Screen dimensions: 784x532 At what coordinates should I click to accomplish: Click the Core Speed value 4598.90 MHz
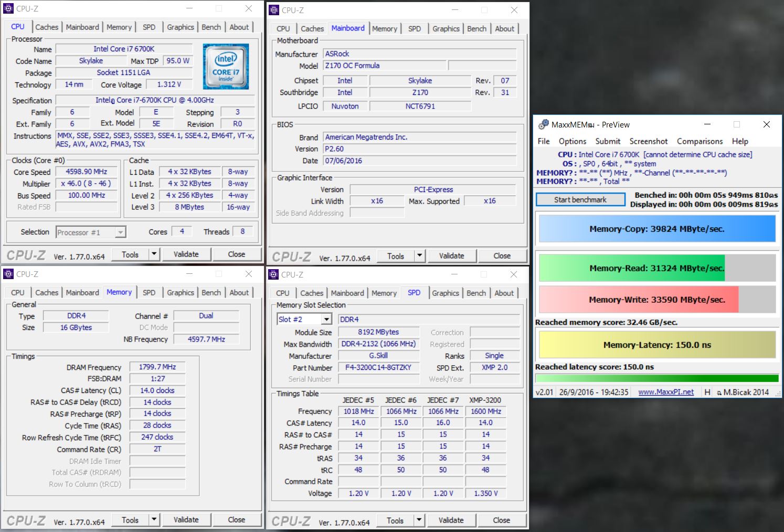[x=87, y=172]
